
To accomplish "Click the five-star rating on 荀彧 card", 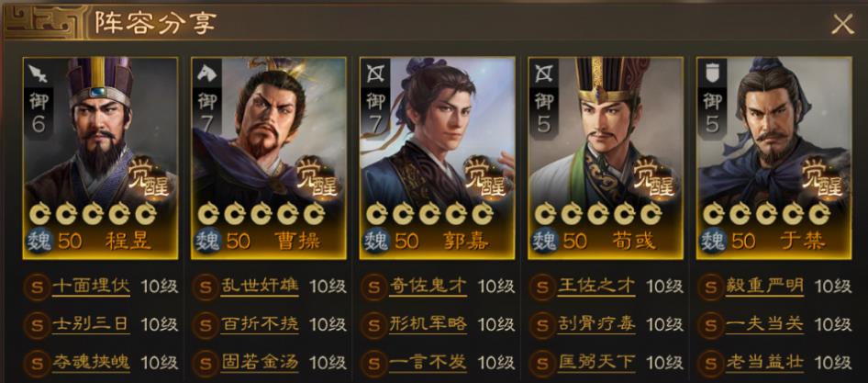I will tap(598, 213).
